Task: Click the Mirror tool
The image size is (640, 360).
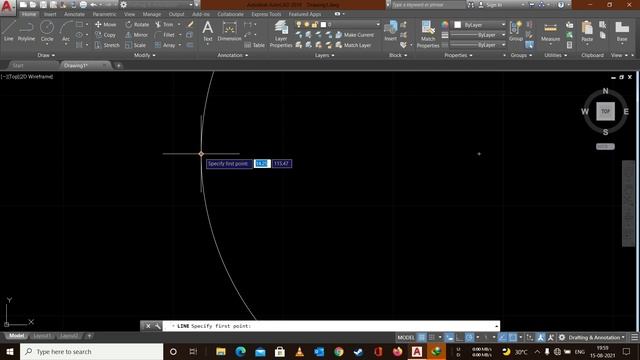Action: (x=136, y=35)
